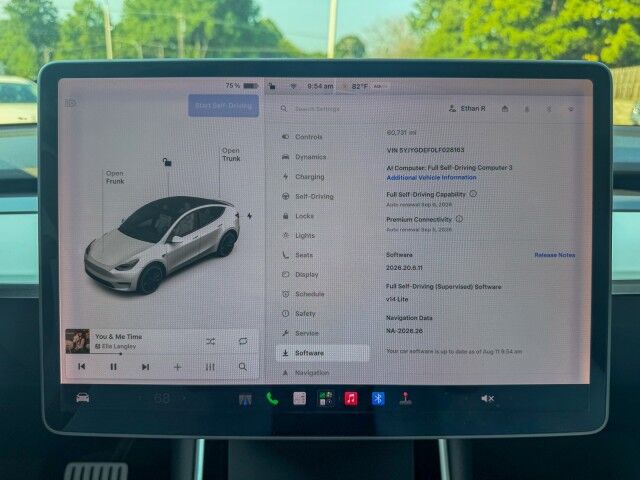The width and height of the screenshot is (640, 480).
Task: Tap the car controls icon in dock
Action: tap(82, 398)
